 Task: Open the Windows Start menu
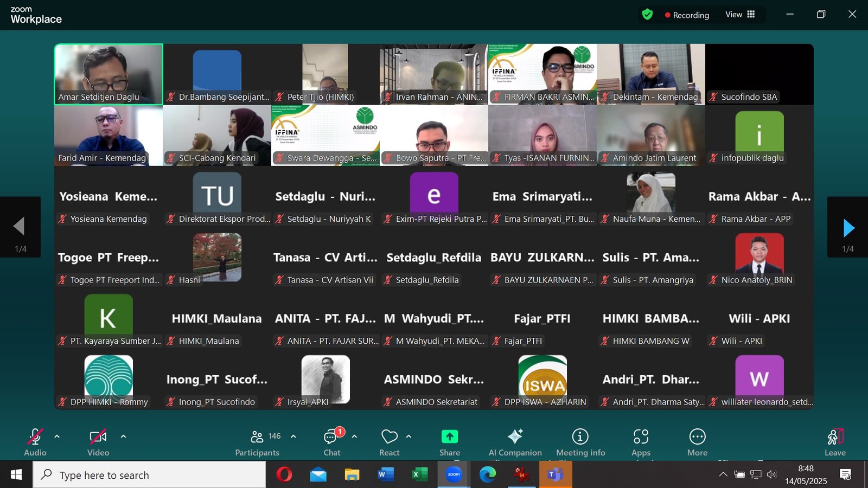pyautogui.click(x=16, y=475)
